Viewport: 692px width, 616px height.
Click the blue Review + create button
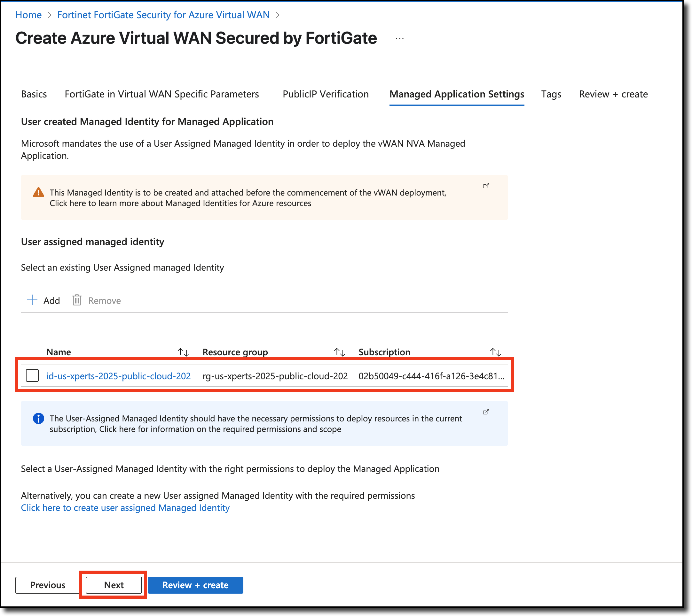tap(195, 585)
